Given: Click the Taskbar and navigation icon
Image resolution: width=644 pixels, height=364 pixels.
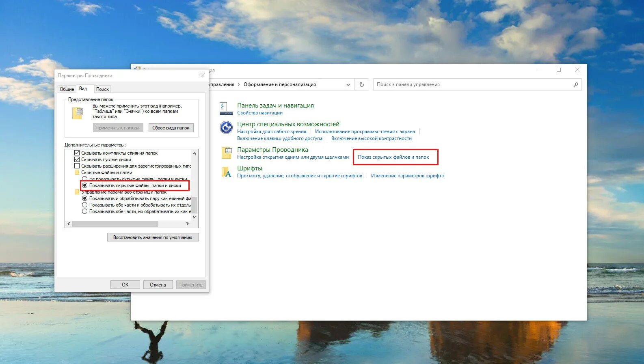Looking at the screenshot, I should pos(226,109).
